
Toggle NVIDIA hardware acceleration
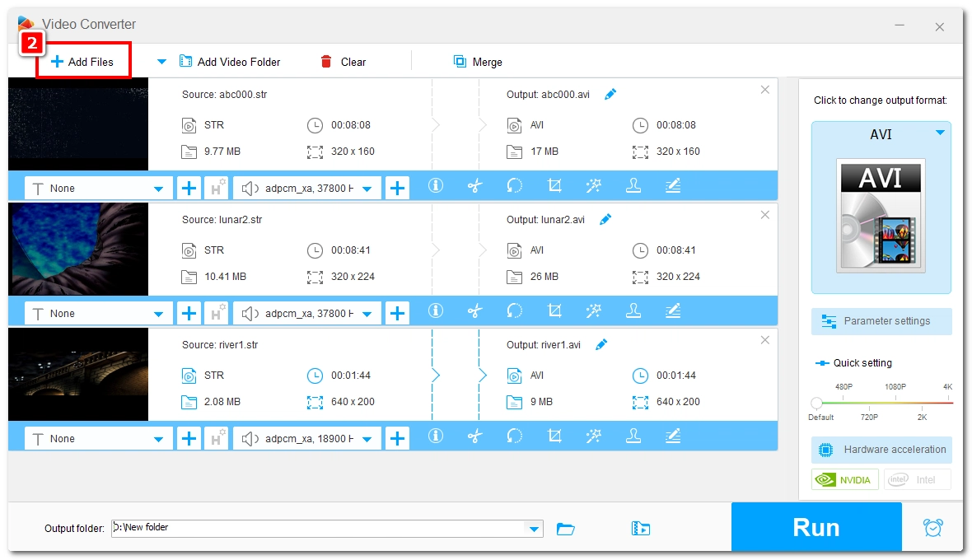point(845,480)
